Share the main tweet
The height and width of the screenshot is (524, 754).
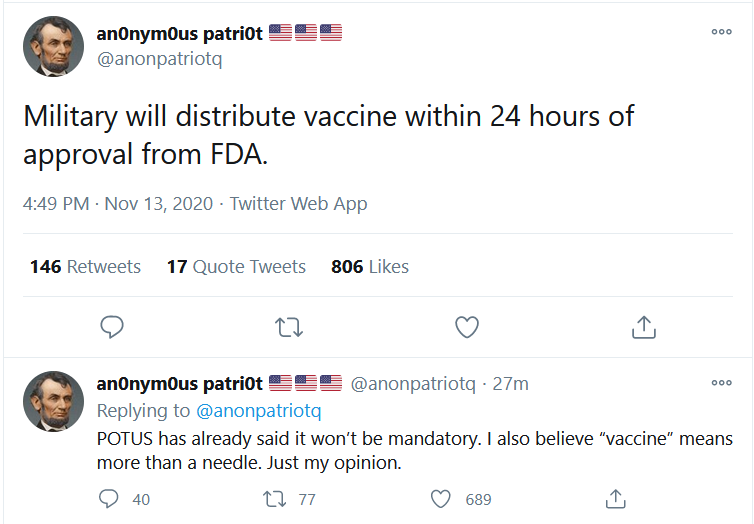coord(644,326)
